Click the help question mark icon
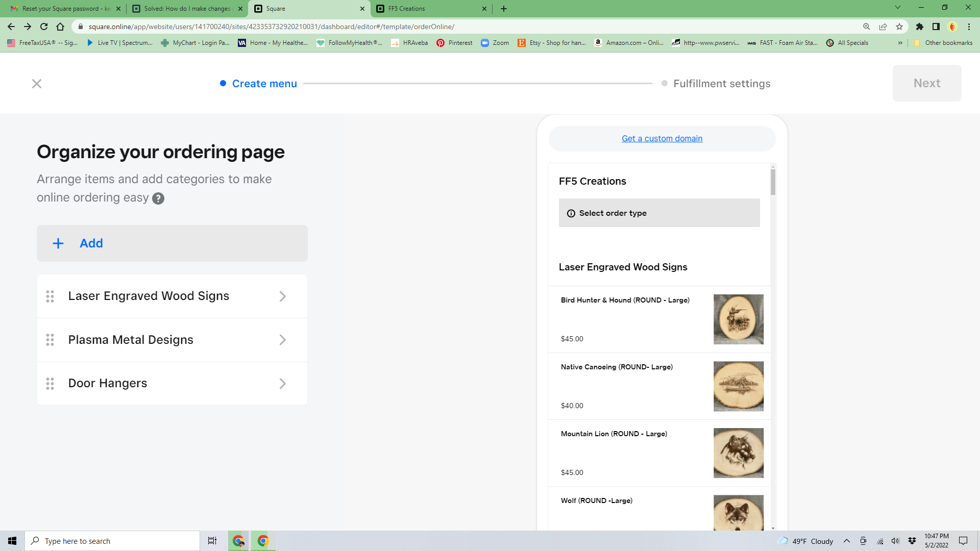Viewport: 980px width, 551px height. coord(158,198)
